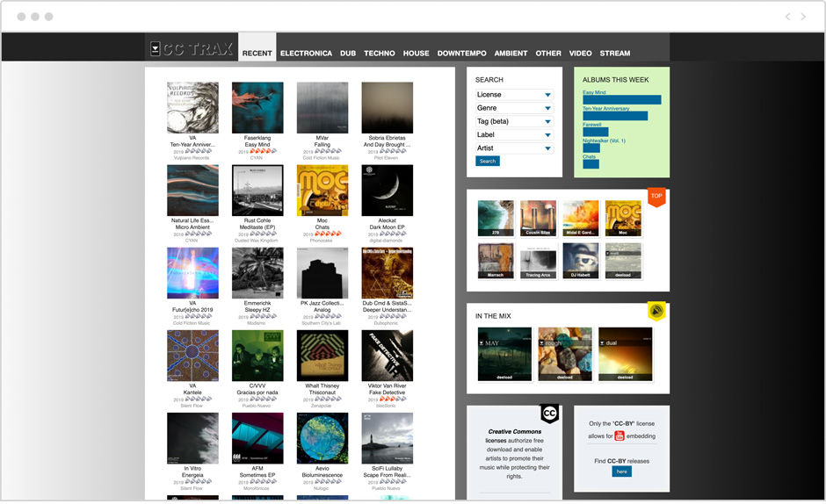The width and height of the screenshot is (826, 504).
Task: Click the 'here' CC-BY releases button
Action: point(621,472)
